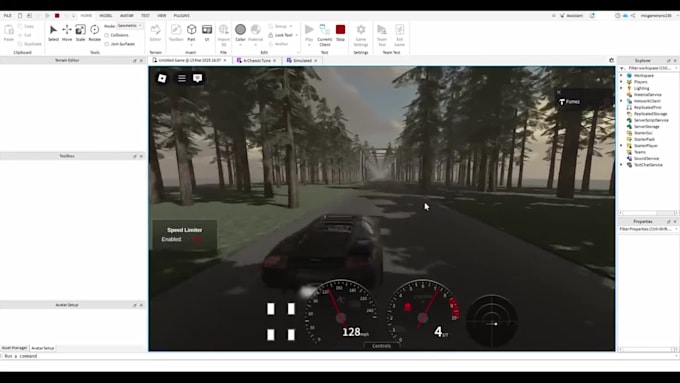
Task: Open the in-game chat bubble icon
Action: click(197, 78)
